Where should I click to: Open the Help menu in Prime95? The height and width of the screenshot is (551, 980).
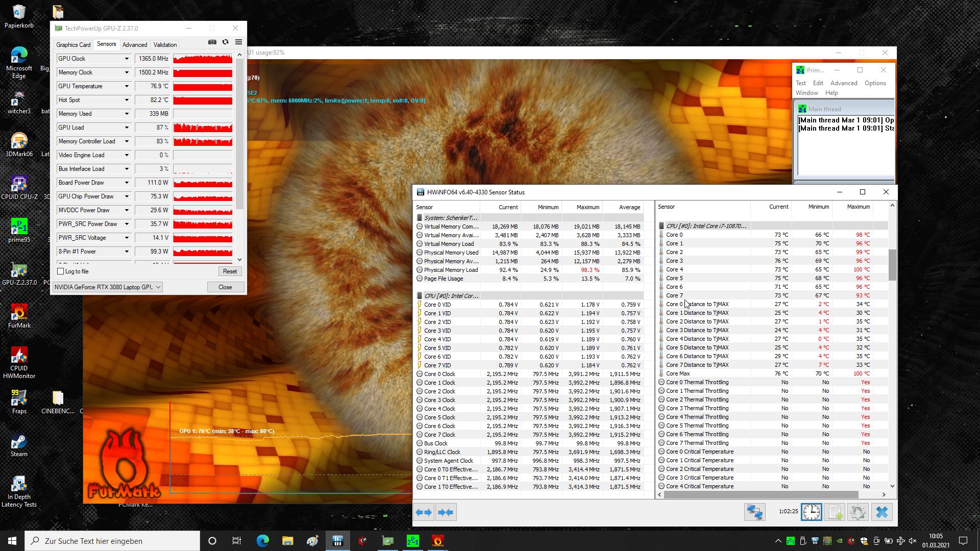[831, 93]
